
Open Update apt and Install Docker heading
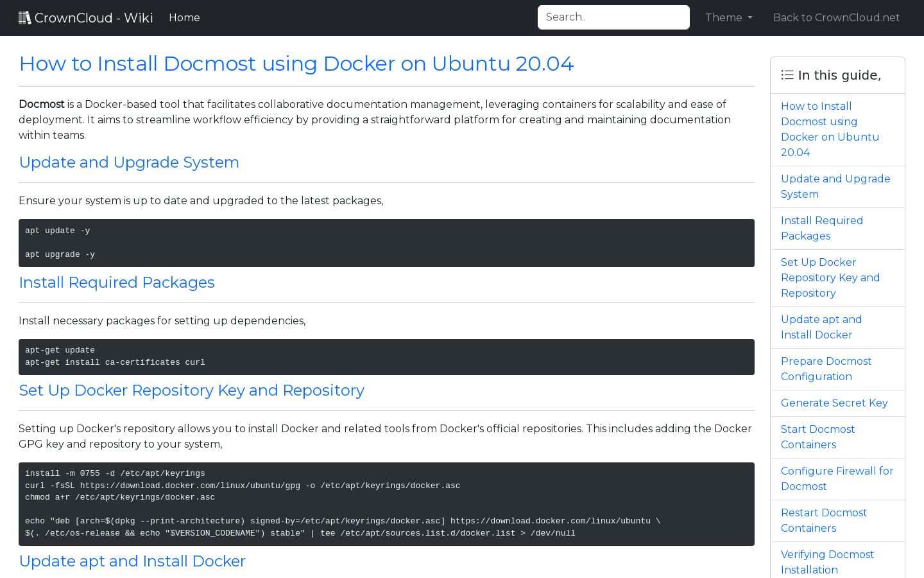132,561
